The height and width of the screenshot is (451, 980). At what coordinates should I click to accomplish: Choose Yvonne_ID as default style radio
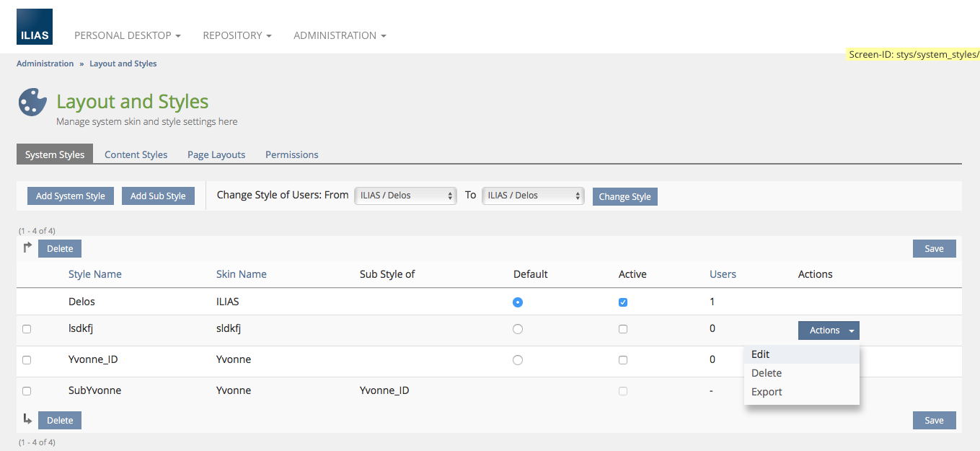point(517,360)
